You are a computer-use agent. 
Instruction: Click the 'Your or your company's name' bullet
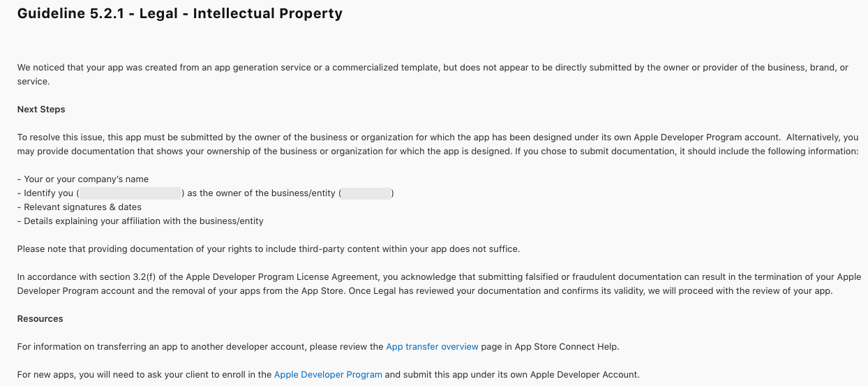(83, 179)
